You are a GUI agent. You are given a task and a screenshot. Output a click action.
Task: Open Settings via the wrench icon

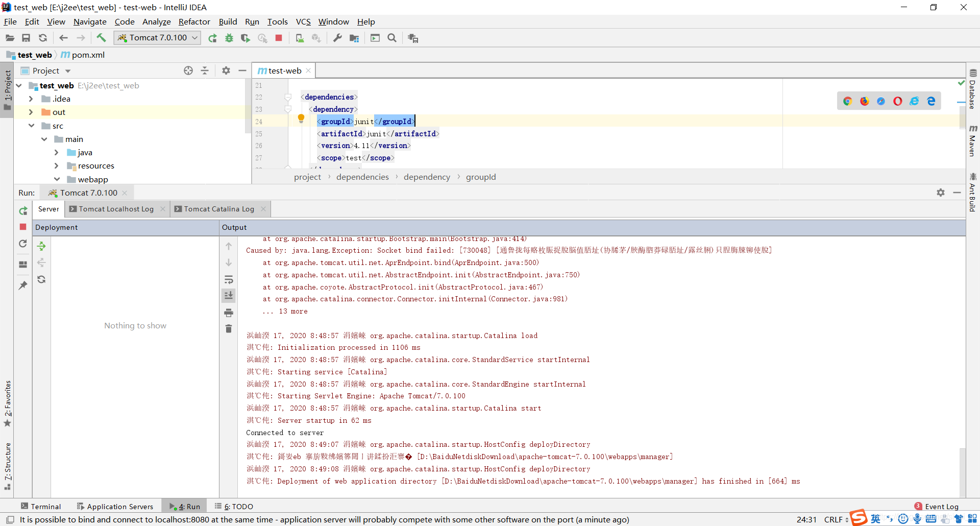pyautogui.click(x=337, y=37)
